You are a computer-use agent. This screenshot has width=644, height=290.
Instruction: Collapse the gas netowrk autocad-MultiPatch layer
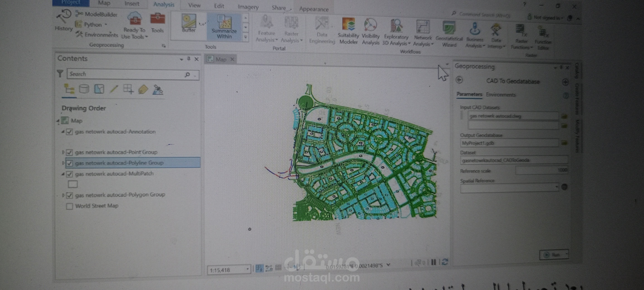(63, 174)
